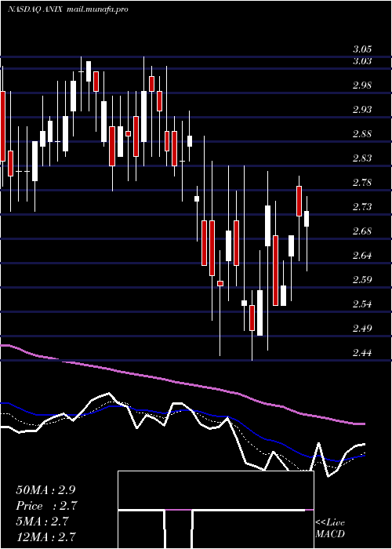
Task: Click the 2.64 price axis label
Action: pyautogui.click(x=362, y=256)
